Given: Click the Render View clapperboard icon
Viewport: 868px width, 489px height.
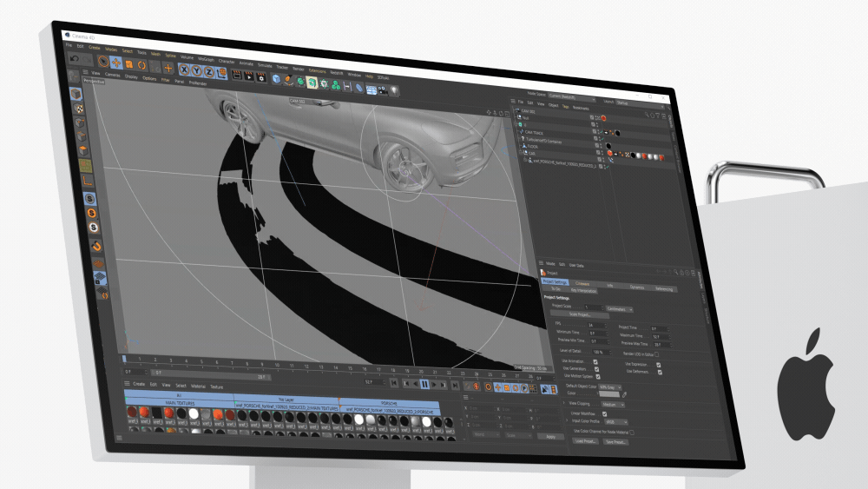Looking at the screenshot, I should coord(236,75).
